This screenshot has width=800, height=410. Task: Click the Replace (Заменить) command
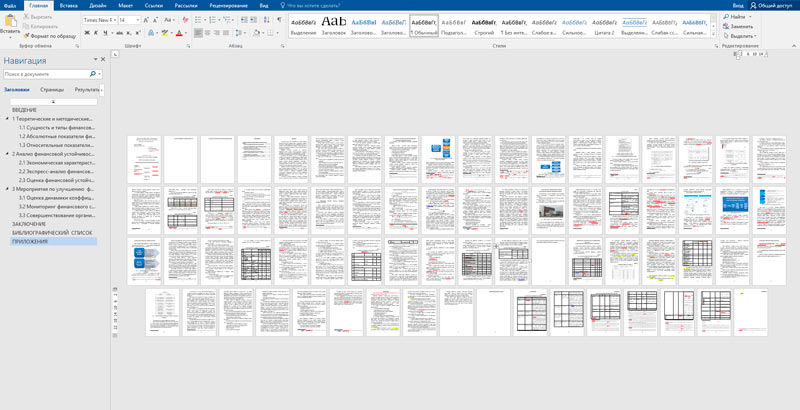pos(738,26)
